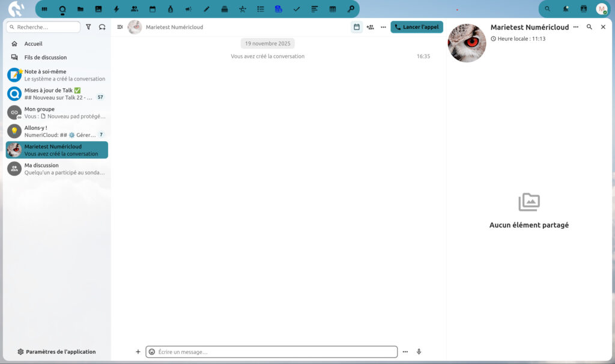Screen dimensions: 615x364
Task: Collapse the conversation list sidebar
Action: 120,27
